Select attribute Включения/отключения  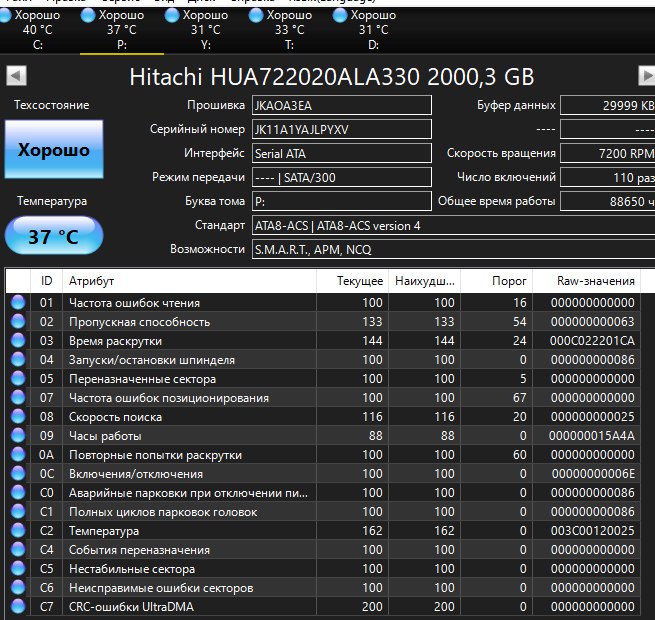pos(136,474)
